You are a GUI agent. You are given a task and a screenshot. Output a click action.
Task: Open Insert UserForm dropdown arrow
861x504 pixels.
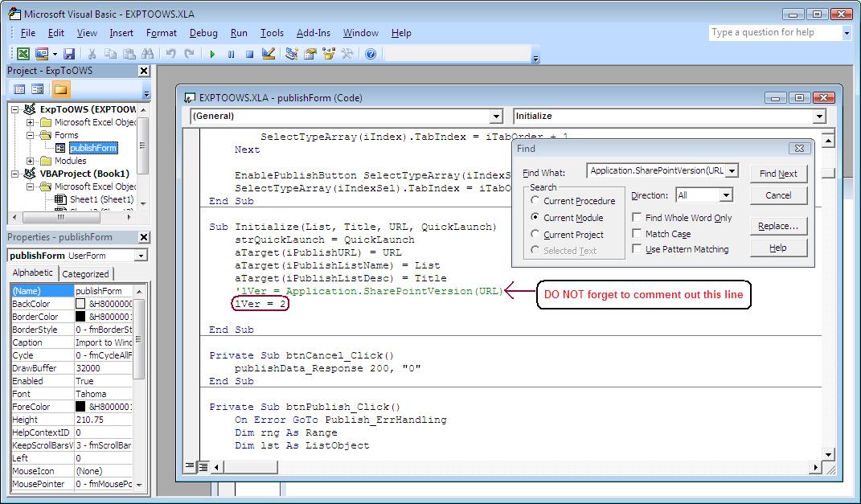[55, 54]
